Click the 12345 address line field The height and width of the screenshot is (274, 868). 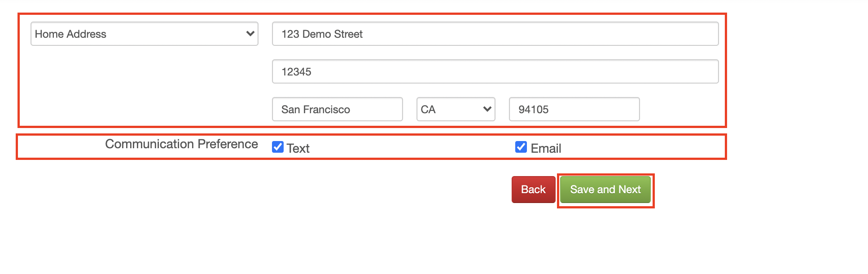pos(495,71)
